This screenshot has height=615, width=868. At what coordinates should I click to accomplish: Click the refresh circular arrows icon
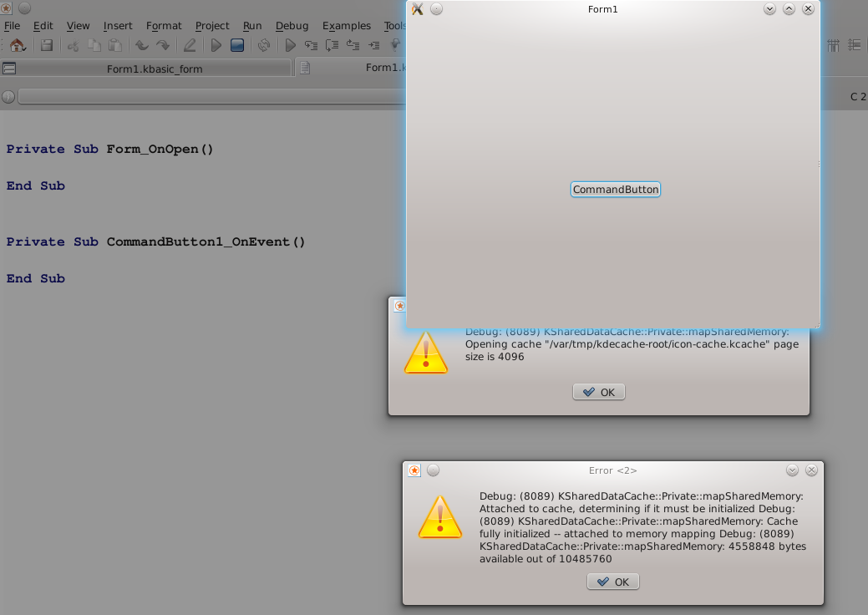[x=263, y=45]
